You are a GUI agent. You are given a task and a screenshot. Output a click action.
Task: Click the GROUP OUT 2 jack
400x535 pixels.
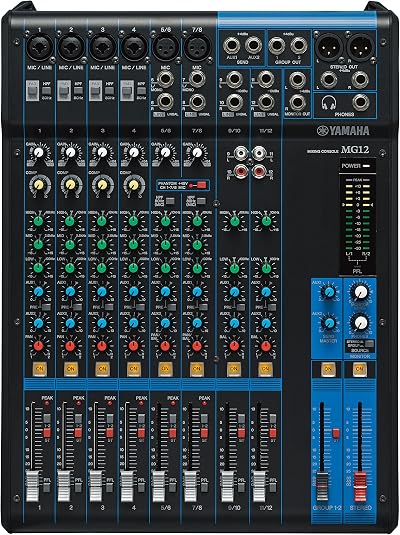299,45
